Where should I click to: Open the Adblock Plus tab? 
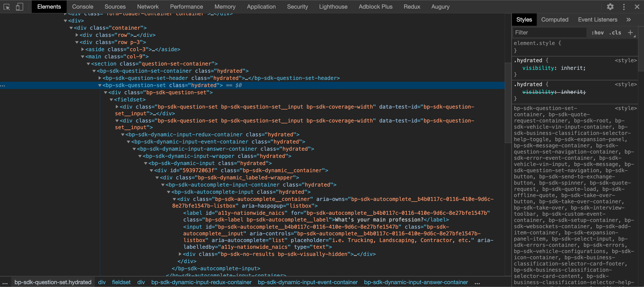376,7
